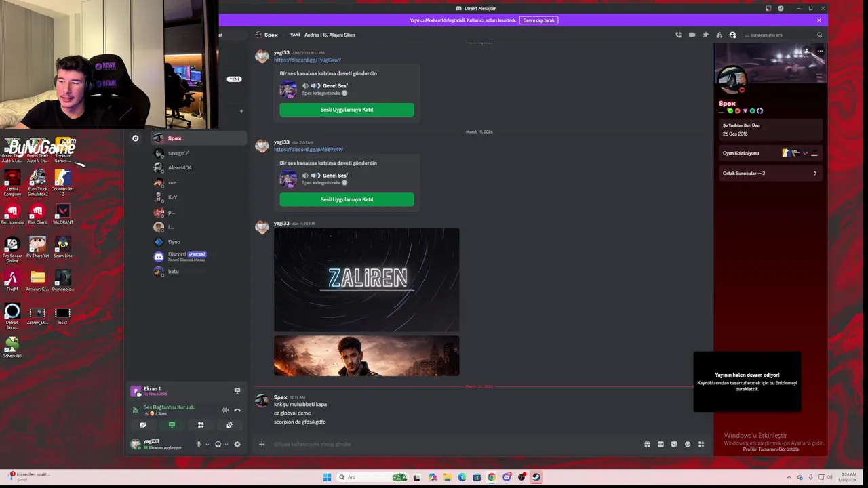
Task: Dismiss the purple streamer mode banner
Action: pos(818,20)
